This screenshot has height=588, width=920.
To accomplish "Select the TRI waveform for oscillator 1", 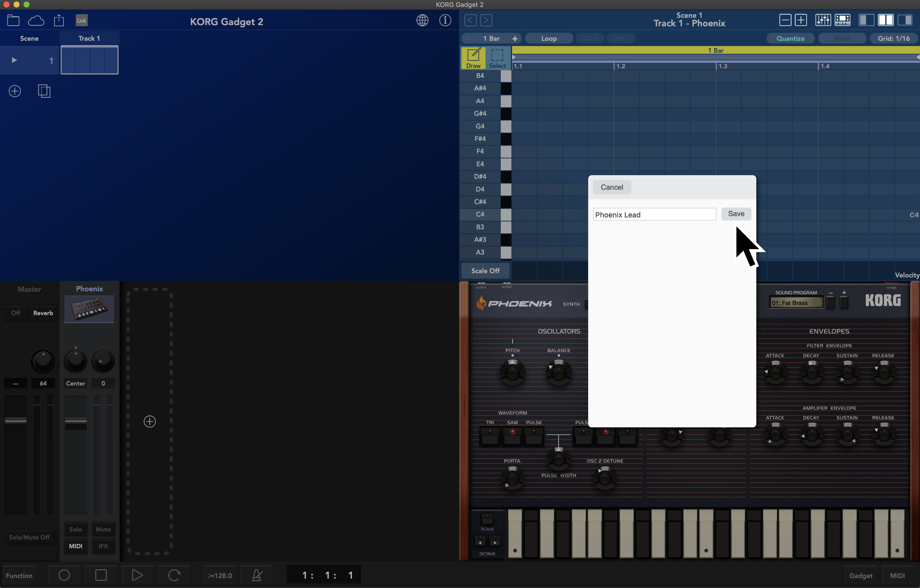I will pos(490,436).
